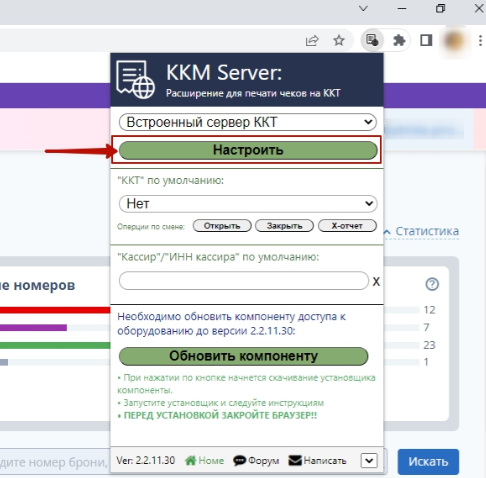486x478 pixels.
Task: Expand the dropdown arrow in popup footer
Action: [x=369, y=461]
